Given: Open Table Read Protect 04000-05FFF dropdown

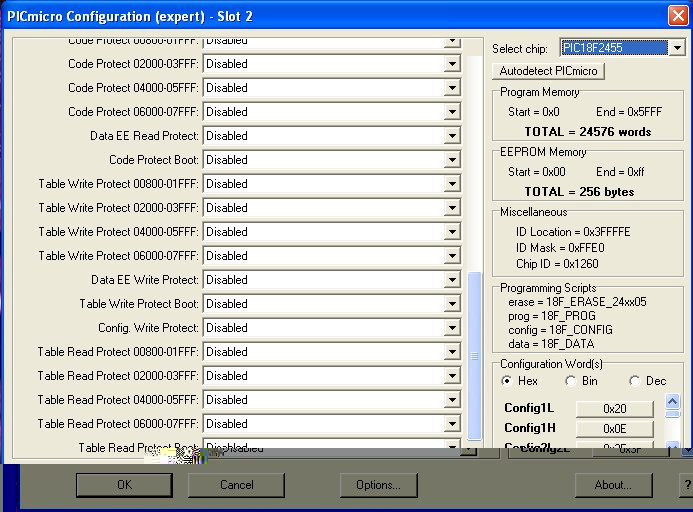Looking at the screenshot, I should pyautogui.click(x=452, y=400).
